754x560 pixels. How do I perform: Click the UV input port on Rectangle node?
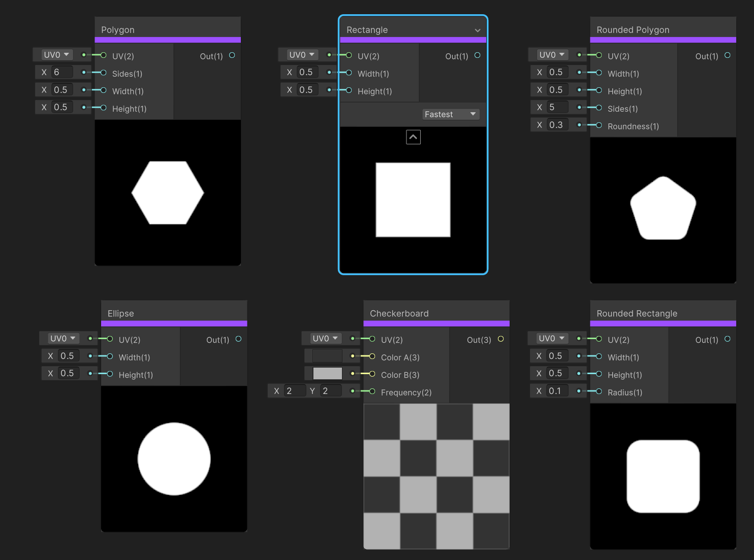tap(349, 55)
